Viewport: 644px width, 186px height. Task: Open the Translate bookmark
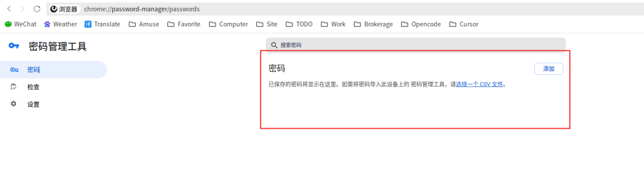(102, 24)
